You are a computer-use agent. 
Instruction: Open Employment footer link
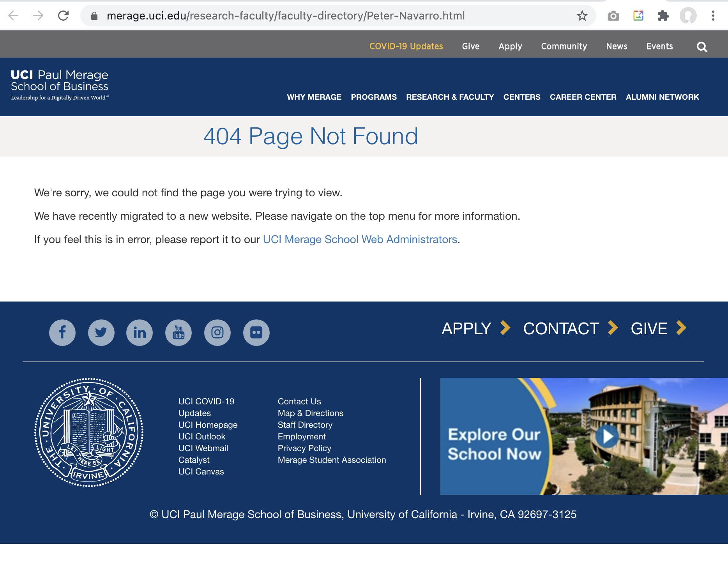[x=302, y=436]
